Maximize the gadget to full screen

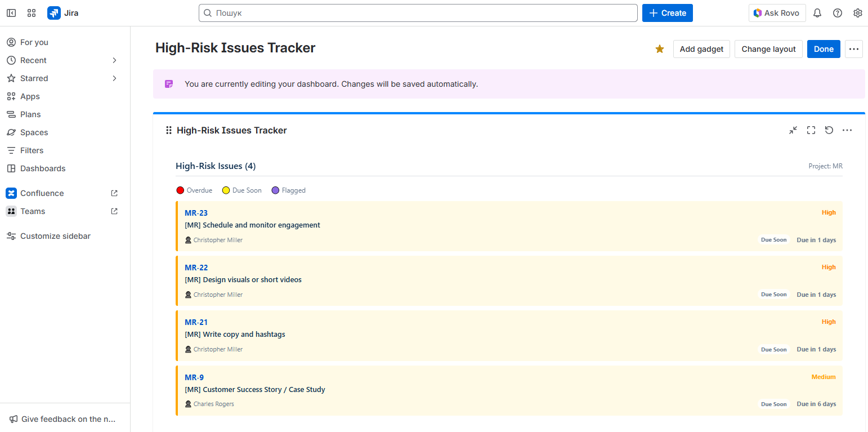[x=811, y=130]
